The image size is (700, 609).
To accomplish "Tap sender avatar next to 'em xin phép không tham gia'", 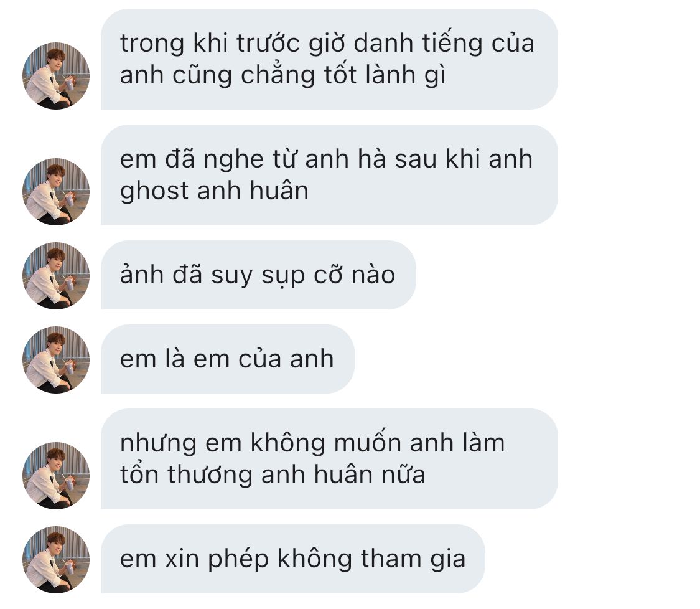I will point(56,559).
